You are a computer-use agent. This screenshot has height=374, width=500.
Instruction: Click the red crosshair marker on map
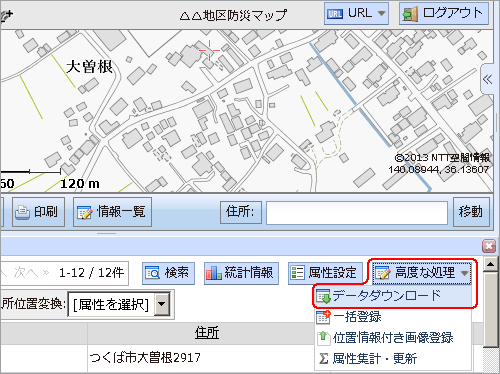pyautogui.click(x=209, y=50)
